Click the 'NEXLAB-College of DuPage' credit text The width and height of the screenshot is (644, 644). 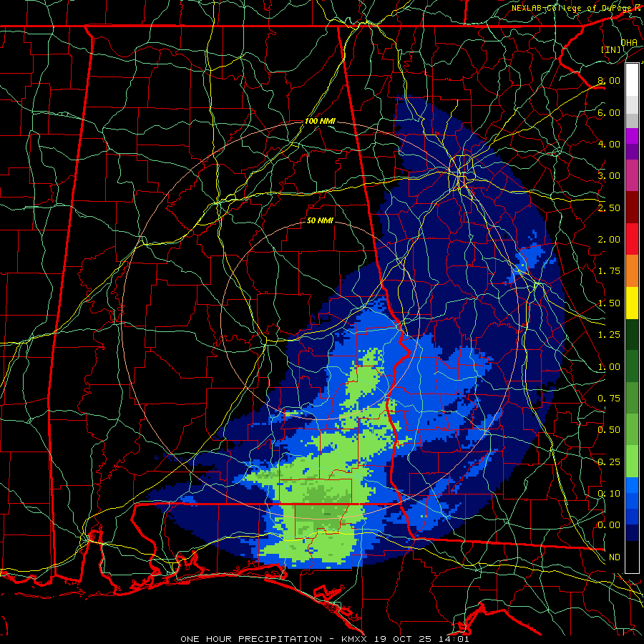click(x=572, y=8)
